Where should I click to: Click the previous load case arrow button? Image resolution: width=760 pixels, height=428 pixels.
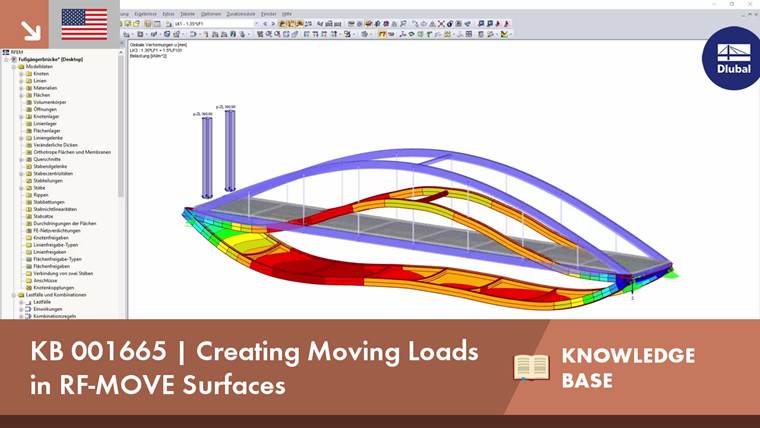tap(265, 23)
